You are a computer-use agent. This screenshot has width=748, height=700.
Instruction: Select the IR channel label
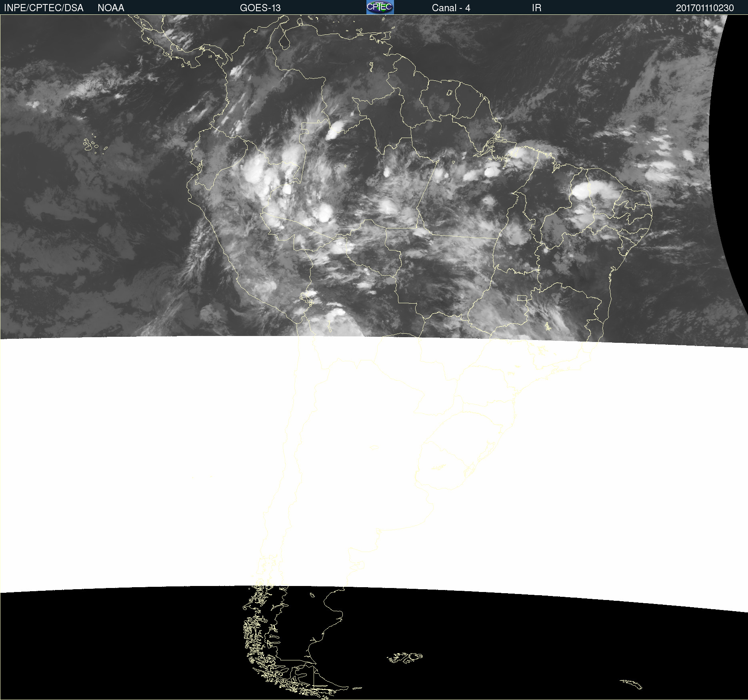[x=536, y=8]
